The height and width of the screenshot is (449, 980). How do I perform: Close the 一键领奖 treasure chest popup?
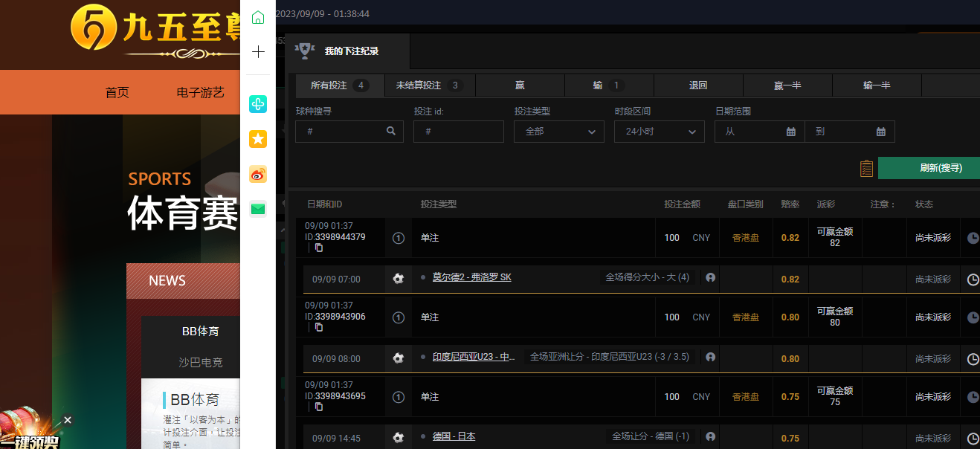coord(68,420)
